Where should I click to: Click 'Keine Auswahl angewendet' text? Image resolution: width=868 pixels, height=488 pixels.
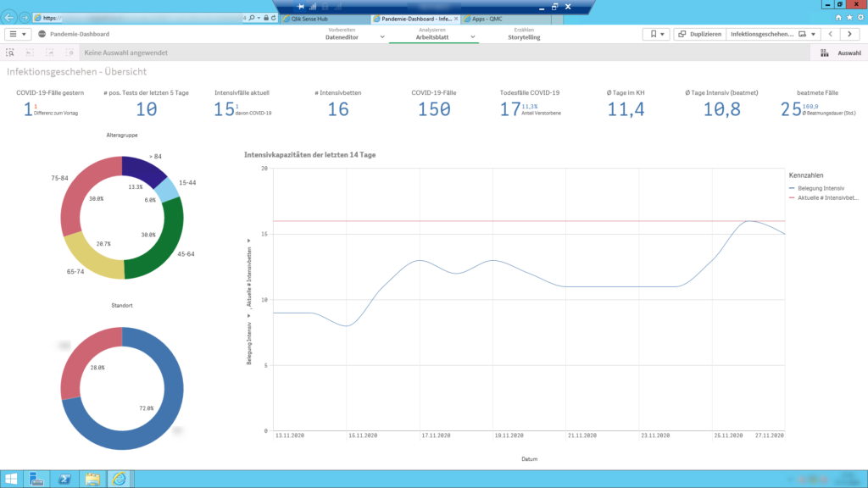click(x=125, y=53)
